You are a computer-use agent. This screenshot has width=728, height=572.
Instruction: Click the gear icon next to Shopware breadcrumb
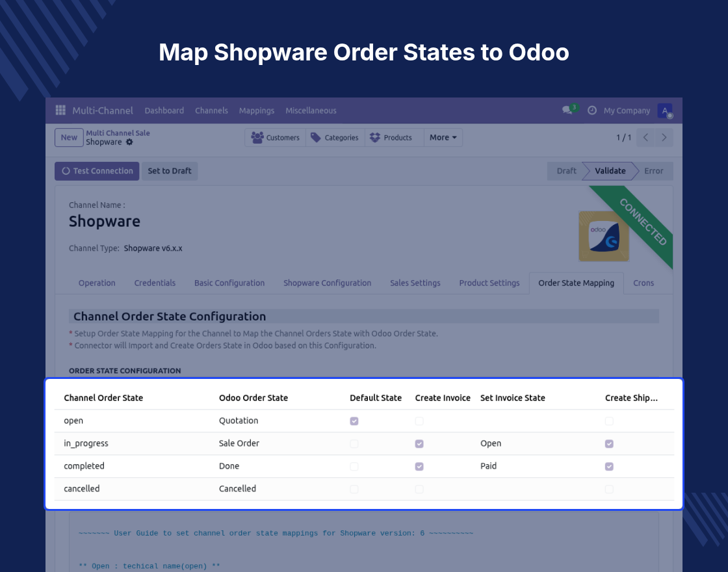click(x=129, y=142)
